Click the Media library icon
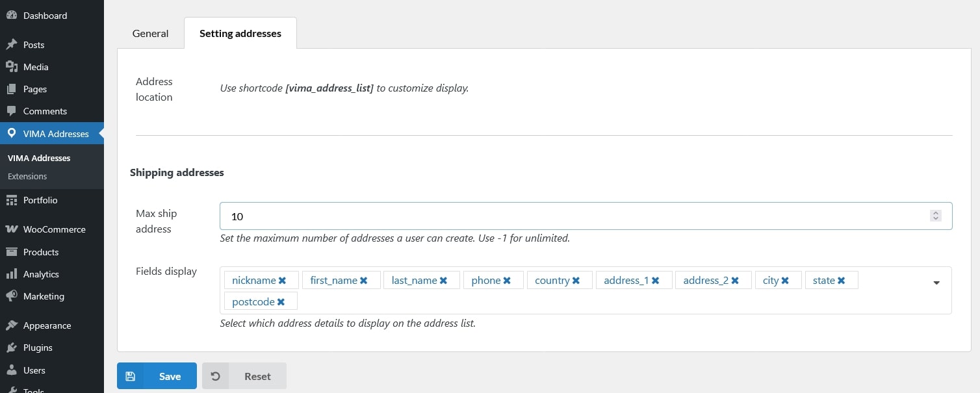This screenshot has width=980, height=393. (x=11, y=67)
